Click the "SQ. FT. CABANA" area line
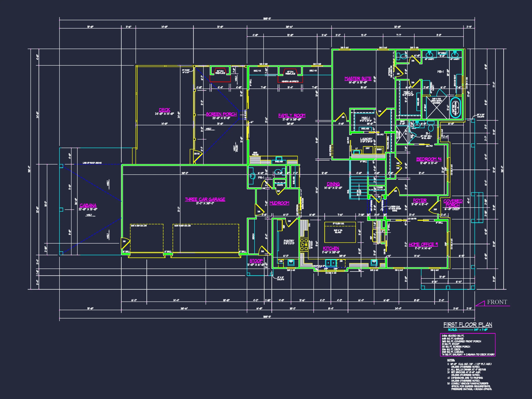 tap(453, 352)
